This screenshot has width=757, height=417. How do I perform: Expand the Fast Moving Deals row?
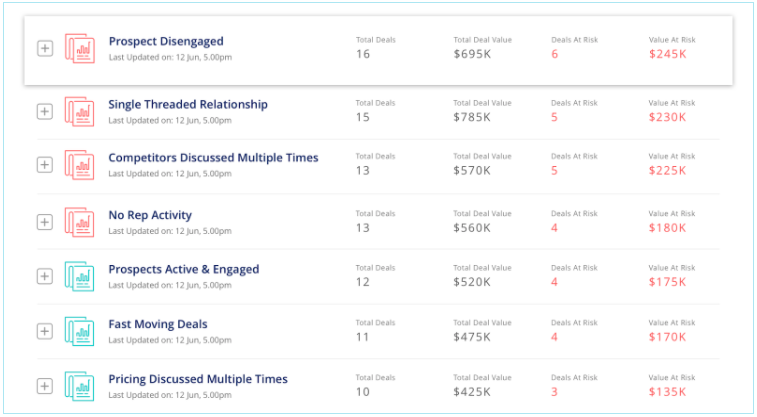[44, 331]
